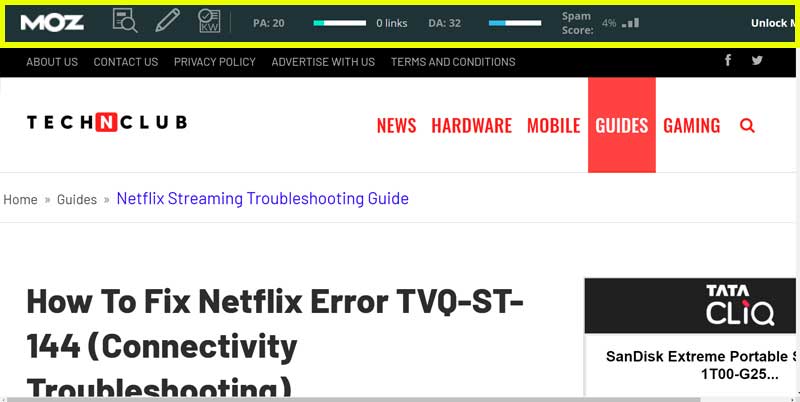This screenshot has width=800, height=402.
Task: Open MozBar page analysis magnifier icon
Action: (x=124, y=21)
